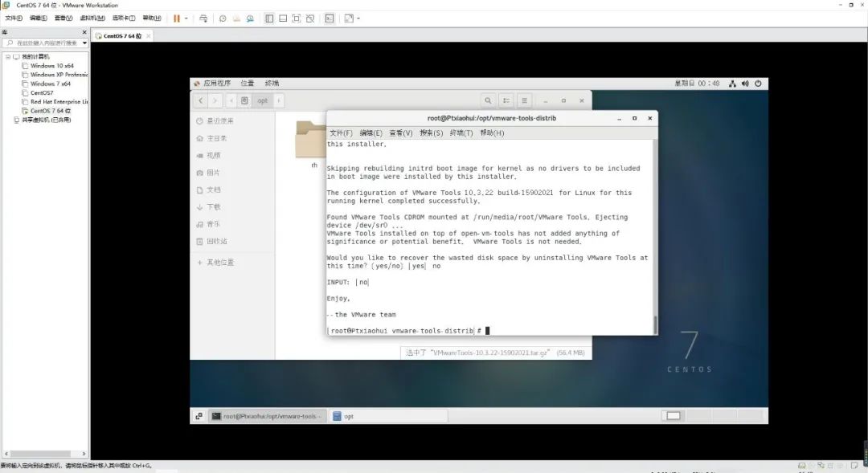
Task: Click the stretch guest display icon
Action: tap(349, 18)
